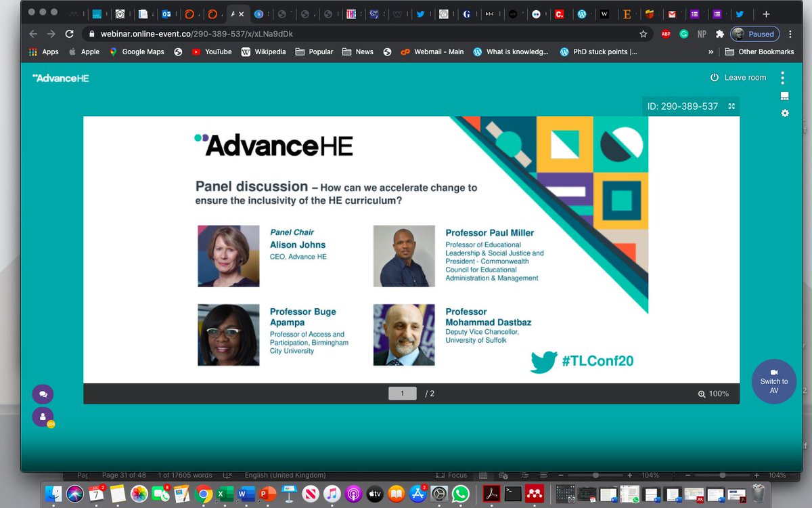Open the YouTube bookmark

click(212, 51)
